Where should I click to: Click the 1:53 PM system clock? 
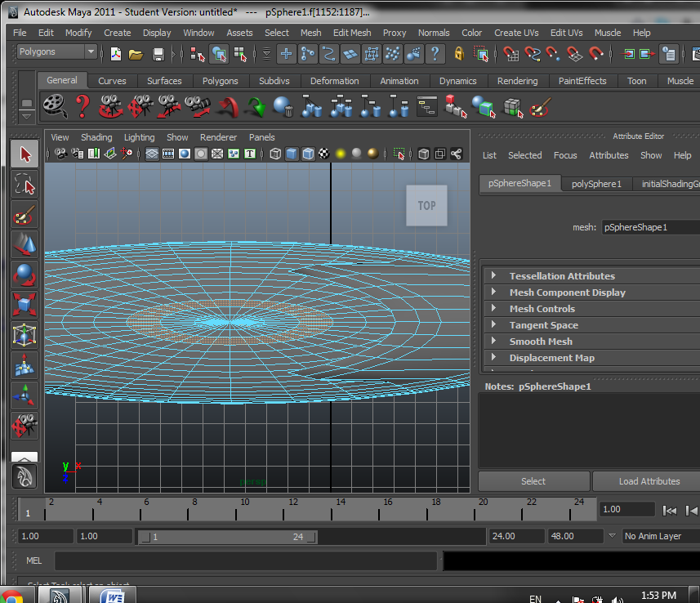point(658,596)
